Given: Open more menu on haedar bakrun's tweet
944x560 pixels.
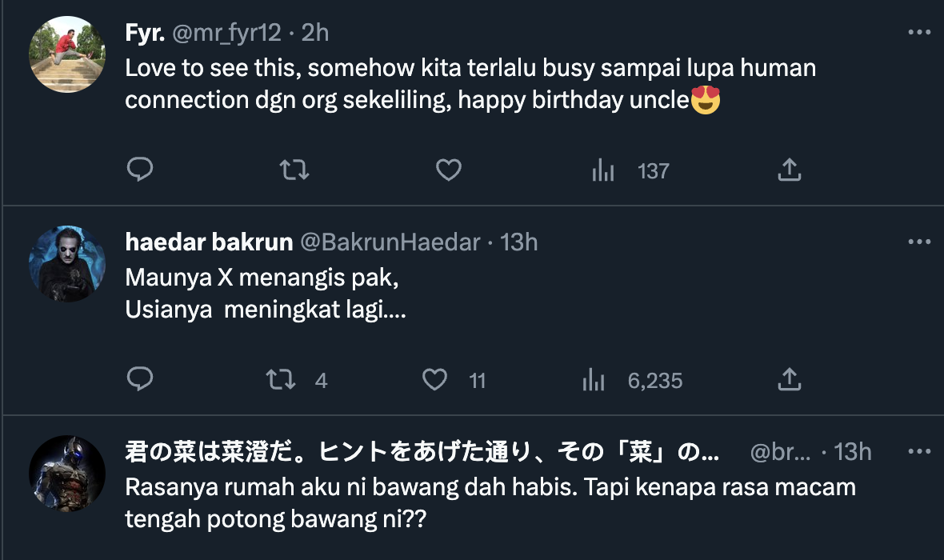Looking at the screenshot, I should click(x=919, y=242).
